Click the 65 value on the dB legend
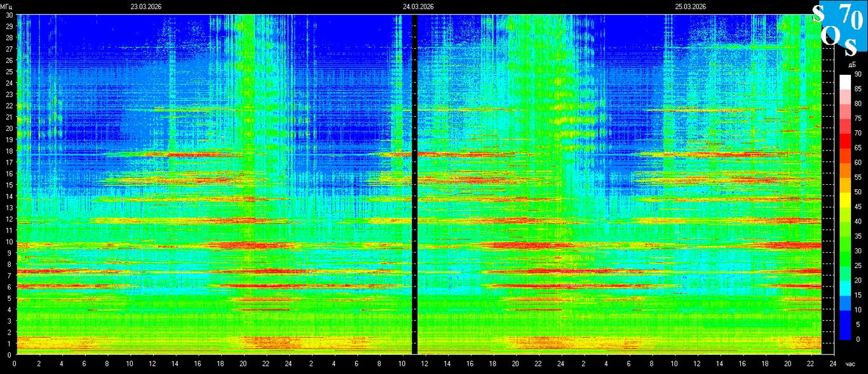 [x=858, y=148]
